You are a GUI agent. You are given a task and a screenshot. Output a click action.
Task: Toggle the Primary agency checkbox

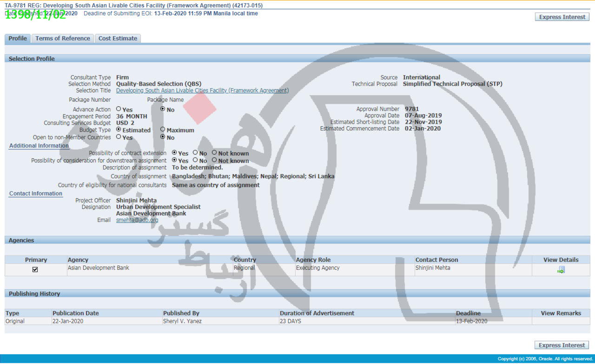[35, 269]
